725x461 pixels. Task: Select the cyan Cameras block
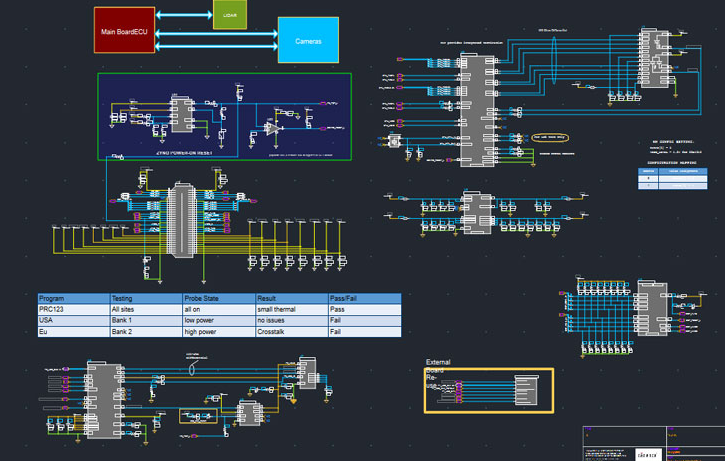click(308, 40)
